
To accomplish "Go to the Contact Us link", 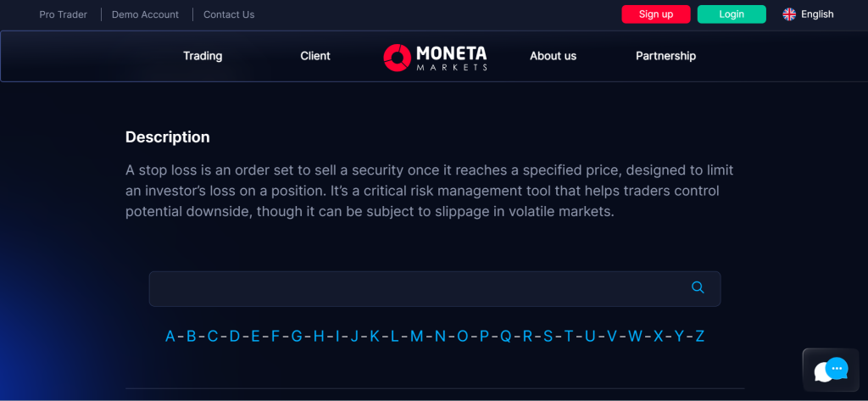I will tap(229, 14).
